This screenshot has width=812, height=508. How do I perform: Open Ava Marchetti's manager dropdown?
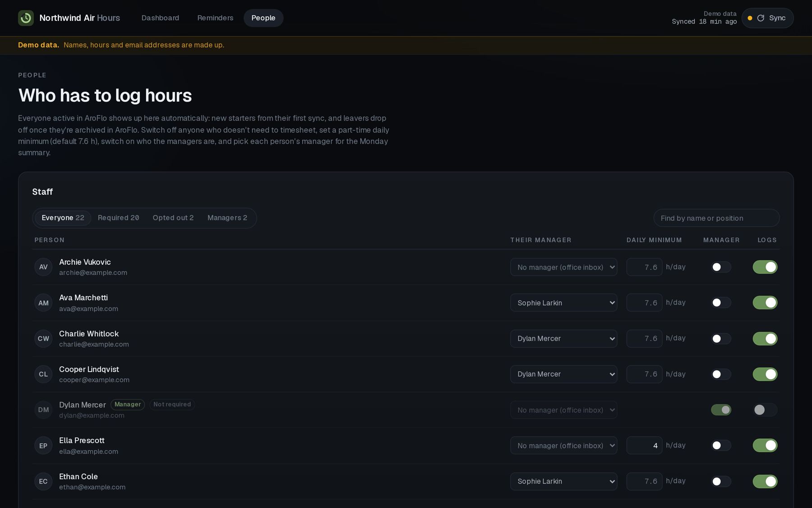[x=564, y=303]
